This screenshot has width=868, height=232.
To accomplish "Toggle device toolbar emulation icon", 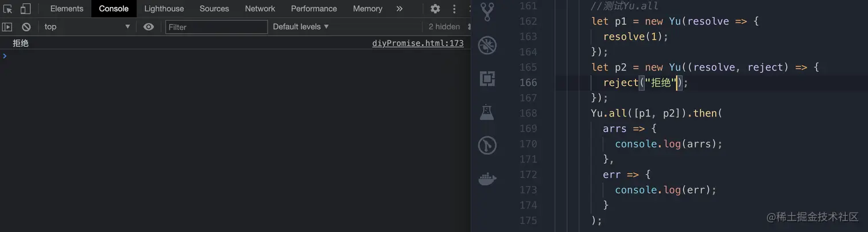I will [x=25, y=9].
